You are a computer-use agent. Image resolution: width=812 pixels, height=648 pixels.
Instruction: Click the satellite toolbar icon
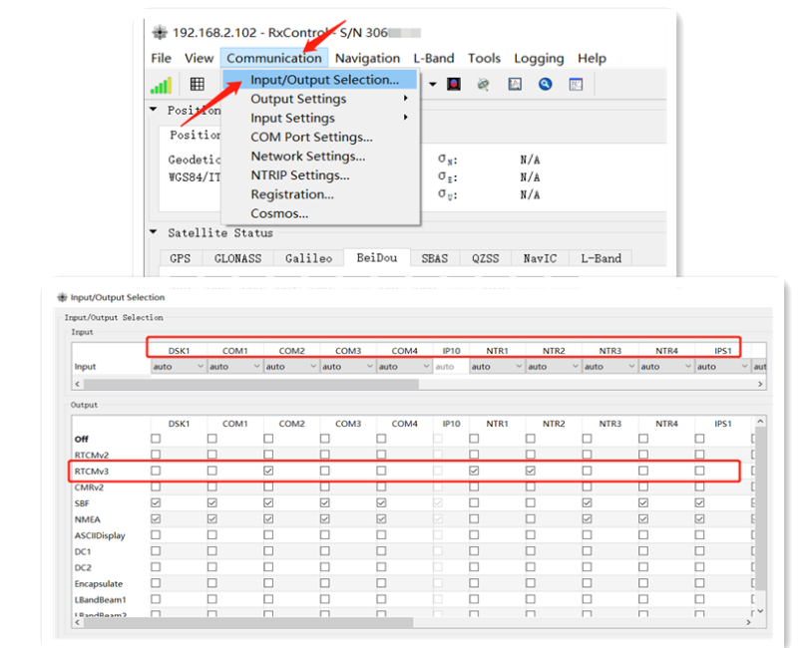point(484,84)
